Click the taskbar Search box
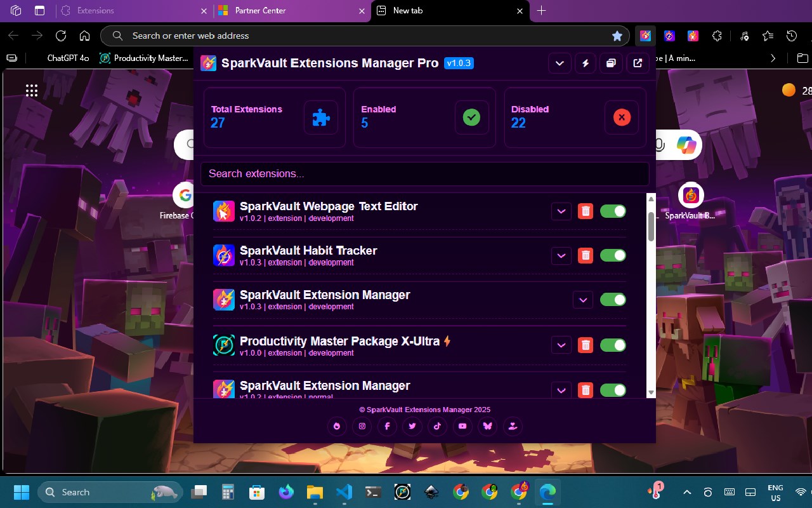The height and width of the screenshot is (508, 812). (x=110, y=492)
